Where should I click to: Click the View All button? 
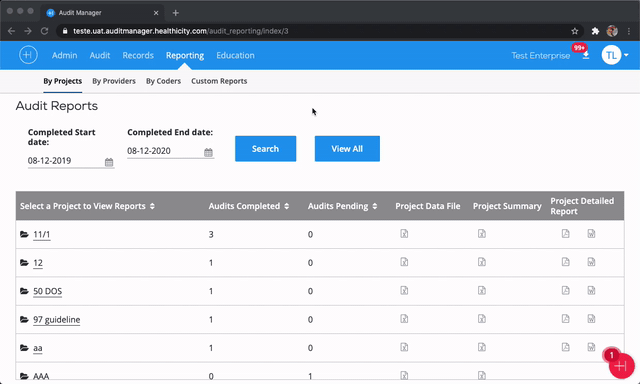(347, 149)
